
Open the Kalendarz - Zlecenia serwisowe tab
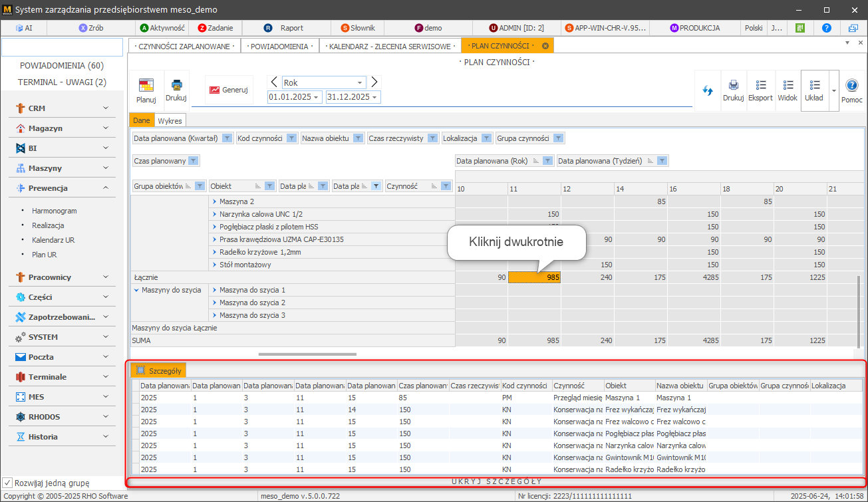pyautogui.click(x=390, y=46)
